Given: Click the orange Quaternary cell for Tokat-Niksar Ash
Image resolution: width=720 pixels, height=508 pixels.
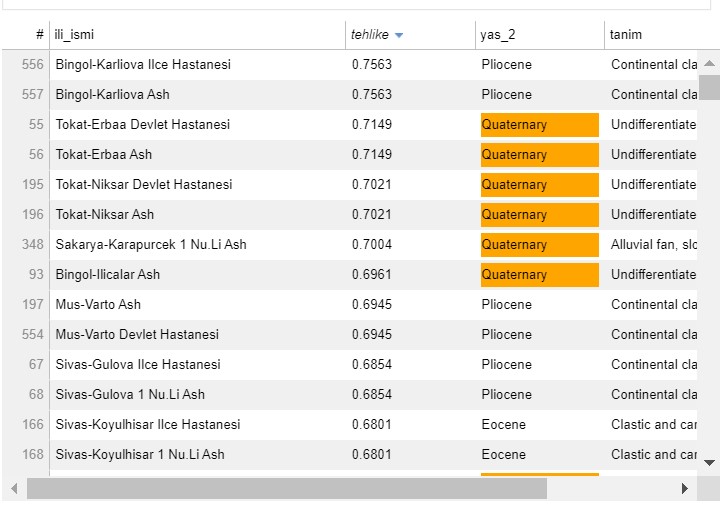Looking at the screenshot, I should point(539,215).
